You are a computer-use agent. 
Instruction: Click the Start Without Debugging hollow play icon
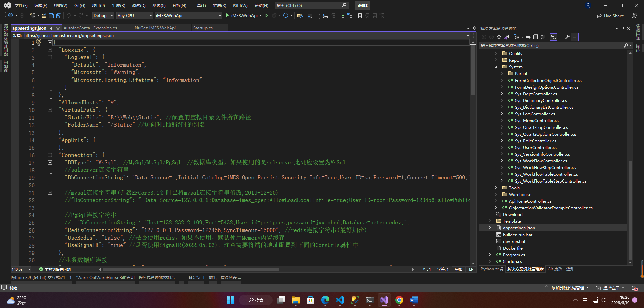(266, 15)
